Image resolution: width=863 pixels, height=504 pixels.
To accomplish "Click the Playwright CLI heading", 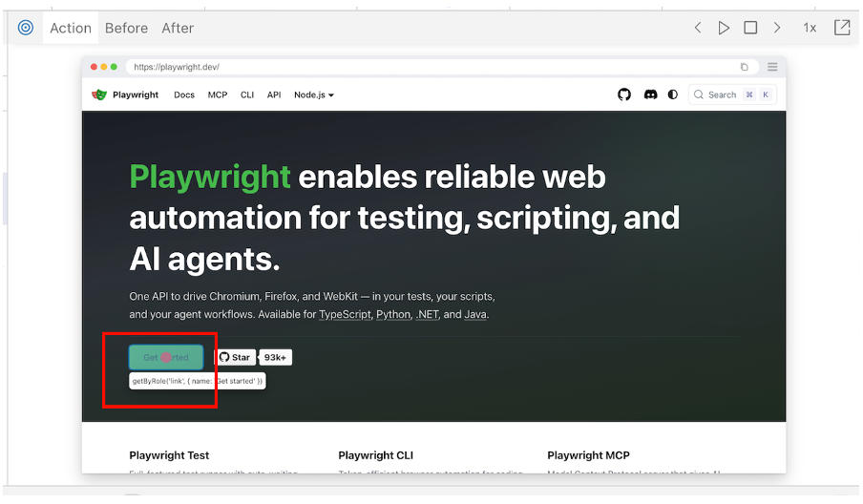I will 375,455.
